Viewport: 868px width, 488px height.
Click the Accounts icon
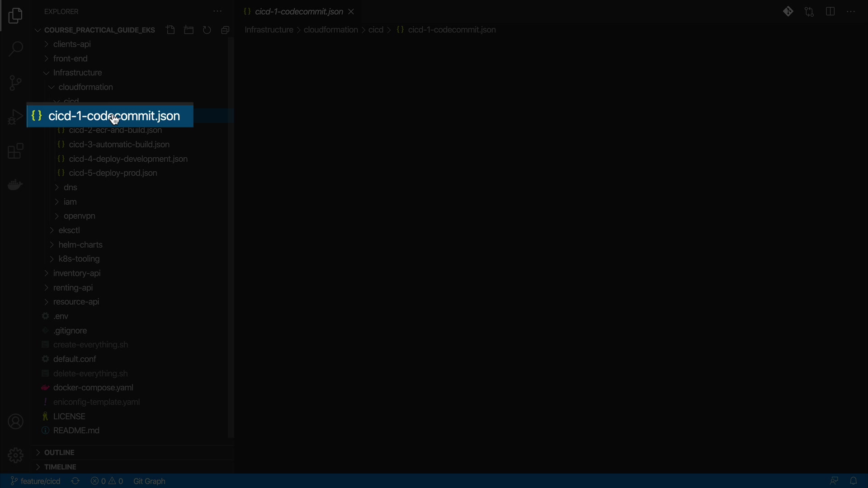(x=15, y=422)
